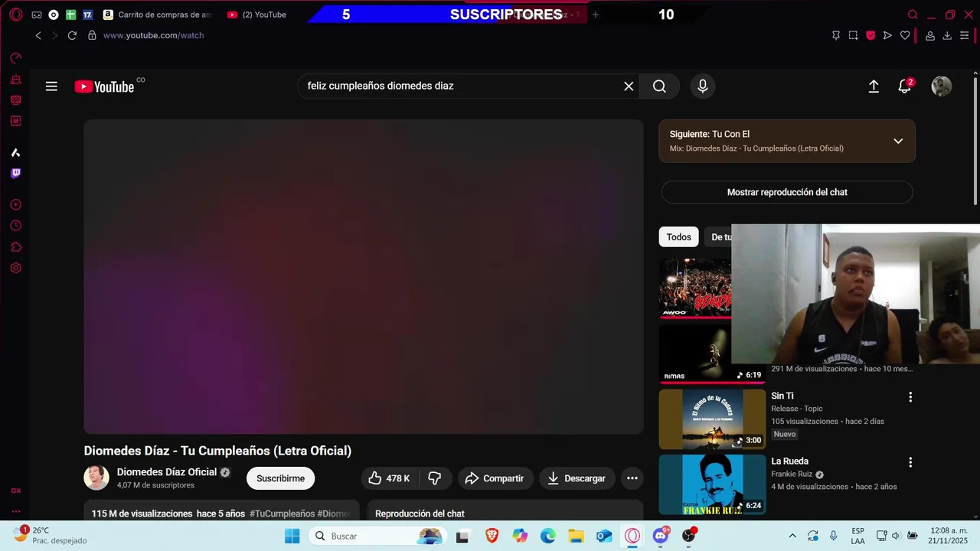Take a snapshot with the capture icon
This screenshot has width=980, height=551.
[x=853, y=35]
